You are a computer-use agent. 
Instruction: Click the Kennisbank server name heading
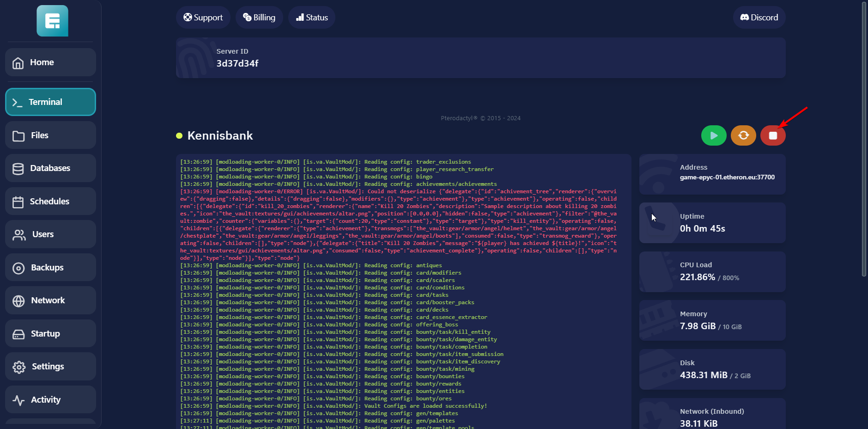pos(220,135)
